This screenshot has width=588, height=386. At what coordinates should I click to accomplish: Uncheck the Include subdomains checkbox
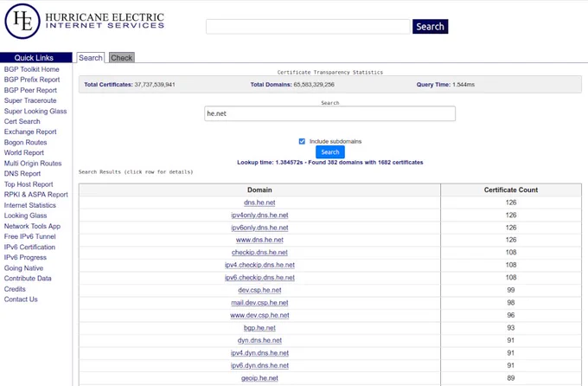302,141
